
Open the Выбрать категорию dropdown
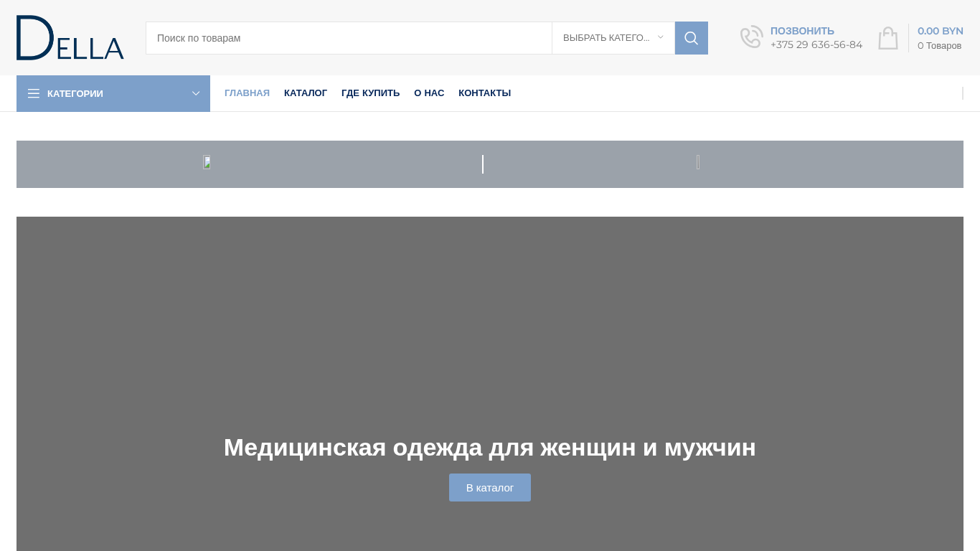pos(613,38)
